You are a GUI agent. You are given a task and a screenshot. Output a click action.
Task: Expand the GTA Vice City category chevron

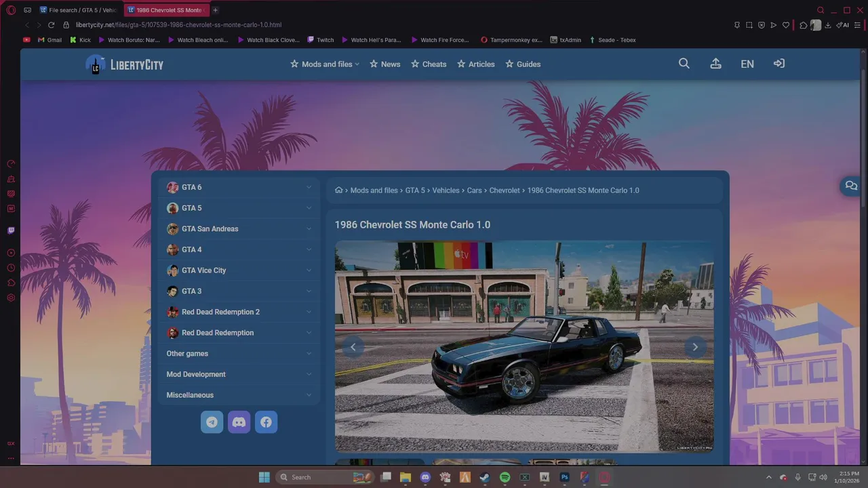(x=309, y=270)
